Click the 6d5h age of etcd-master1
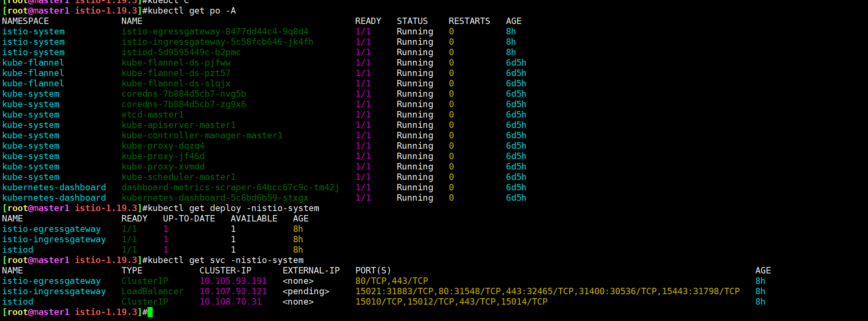The height and width of the screenshot is (321, 868). point(516,115)
